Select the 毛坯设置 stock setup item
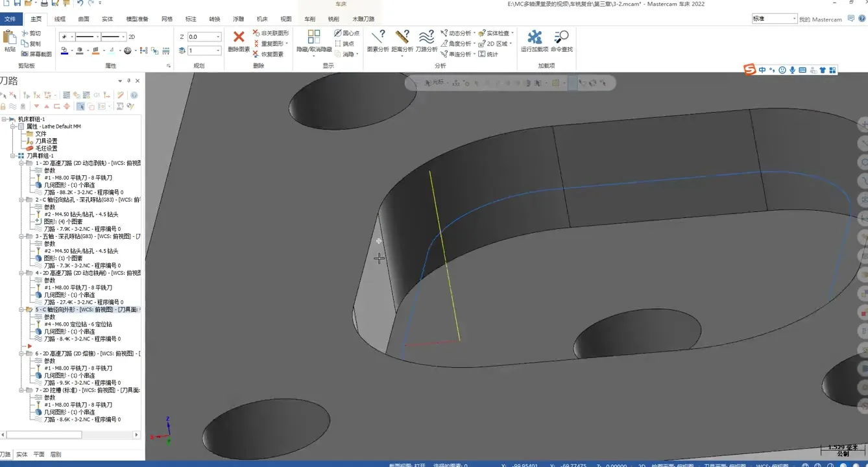The image size is (868, 467). pyautogui.click(x=46, y=149)
